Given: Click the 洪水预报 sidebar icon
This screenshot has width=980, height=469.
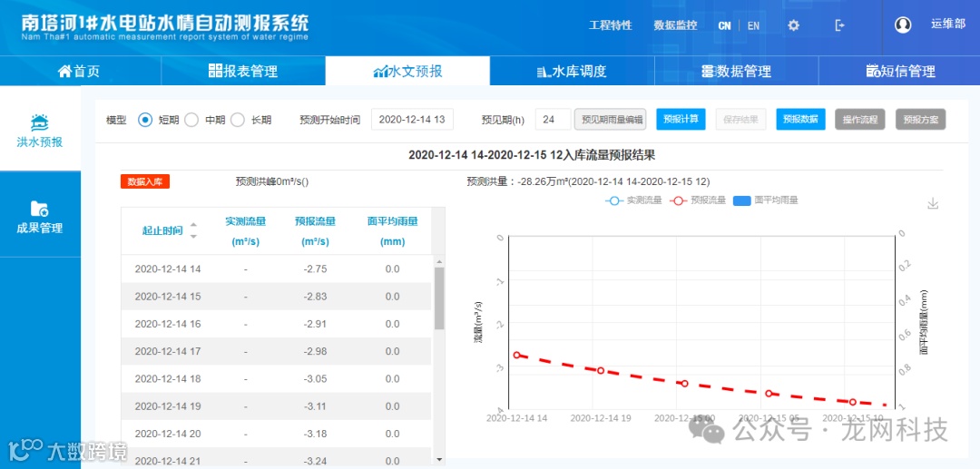Looking at the screenshot, I should (x=39, y=122).
